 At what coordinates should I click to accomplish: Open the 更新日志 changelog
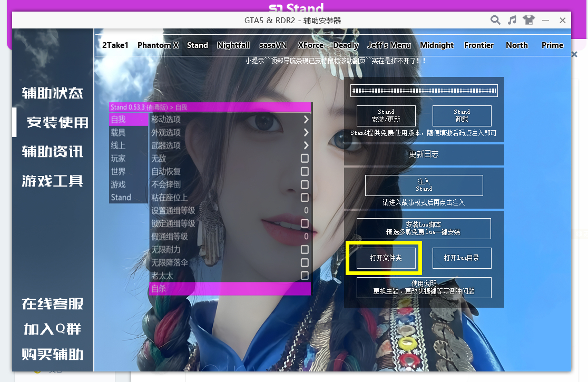click(x=424, y=154)
